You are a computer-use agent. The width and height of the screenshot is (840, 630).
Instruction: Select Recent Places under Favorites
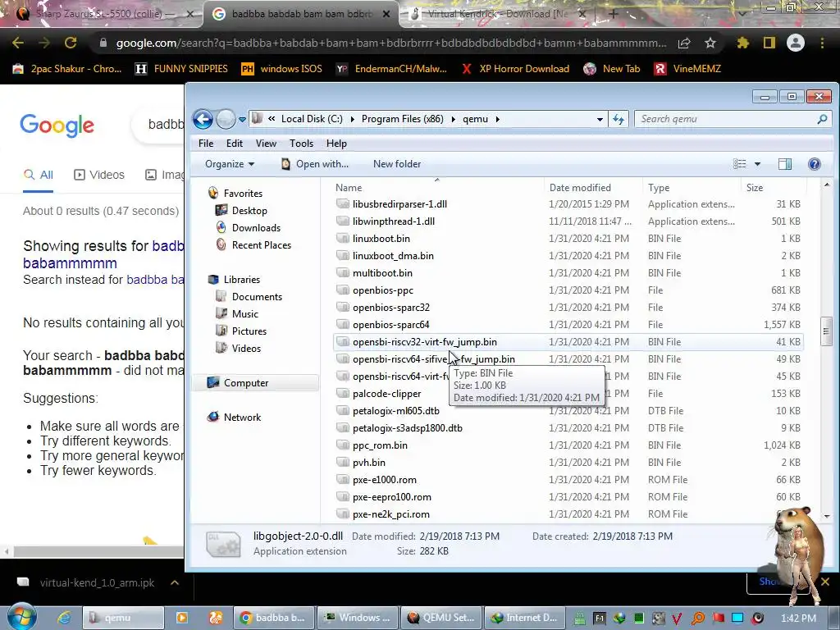pyautogui.click(x=262, y=244)
